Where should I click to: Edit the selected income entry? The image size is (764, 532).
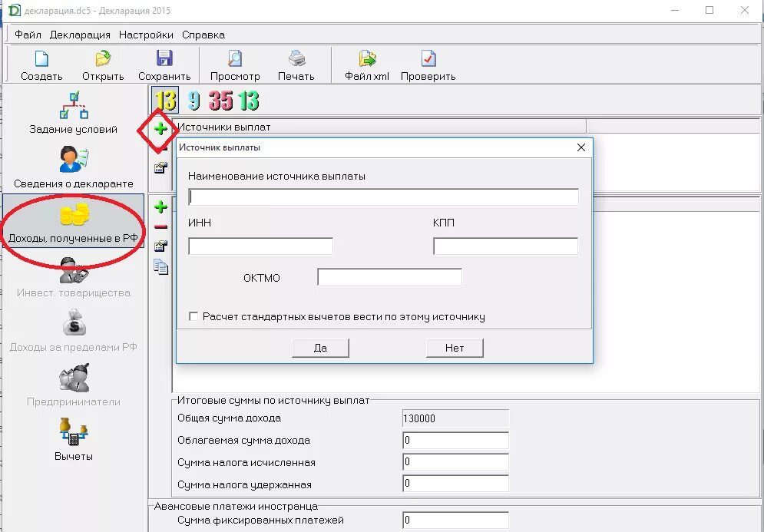[x=160, y=246]
